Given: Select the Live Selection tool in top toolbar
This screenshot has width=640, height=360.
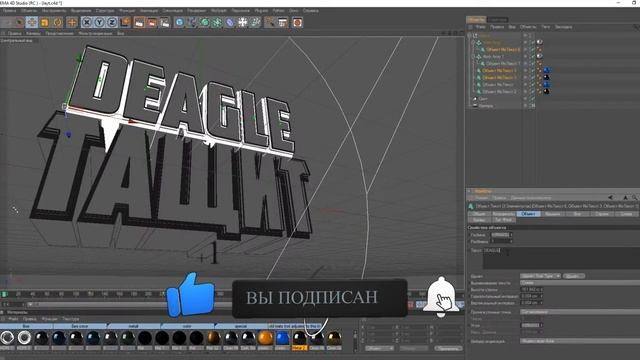Looking at the screenshot, I should tap(19, 22).
